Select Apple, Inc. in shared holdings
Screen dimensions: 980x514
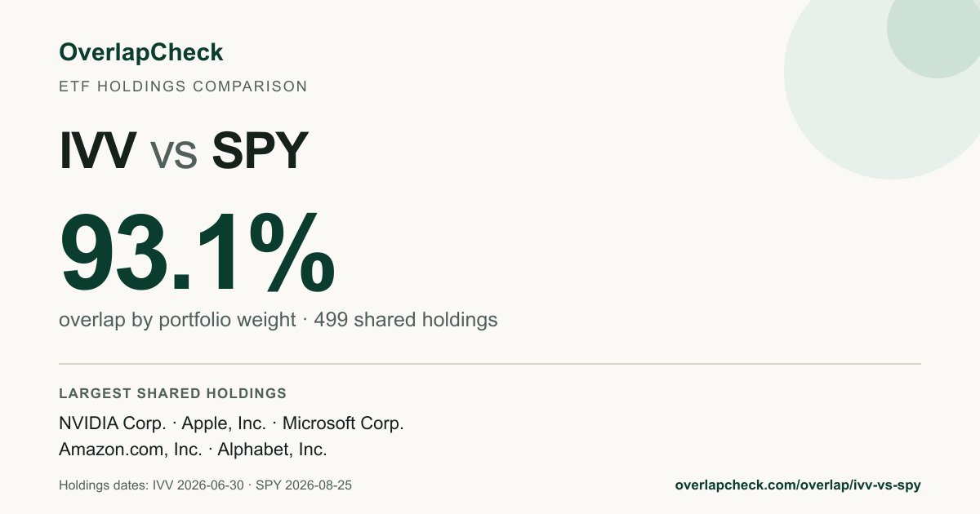[224, 423]
